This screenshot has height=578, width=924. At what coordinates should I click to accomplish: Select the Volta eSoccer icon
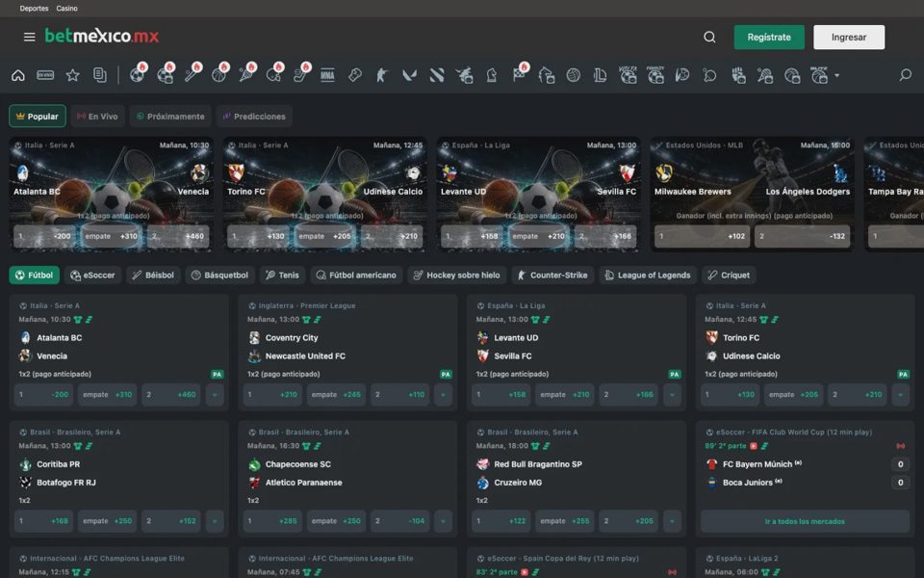[x=628, y=75]
